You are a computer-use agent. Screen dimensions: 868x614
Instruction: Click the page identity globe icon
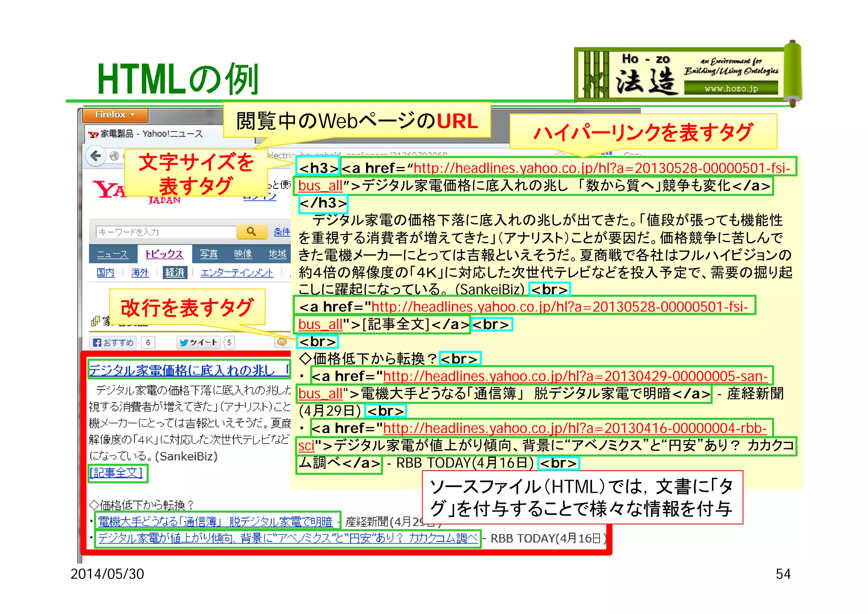[114, 156]
